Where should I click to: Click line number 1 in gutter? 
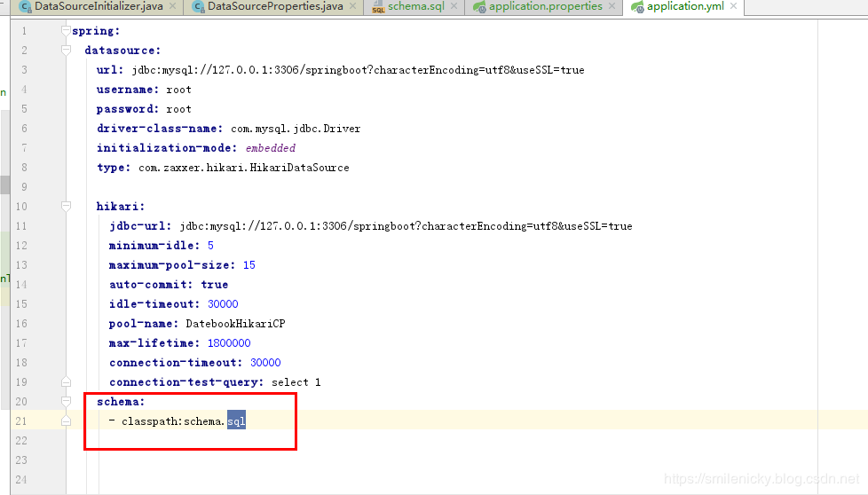pos(24,31)
